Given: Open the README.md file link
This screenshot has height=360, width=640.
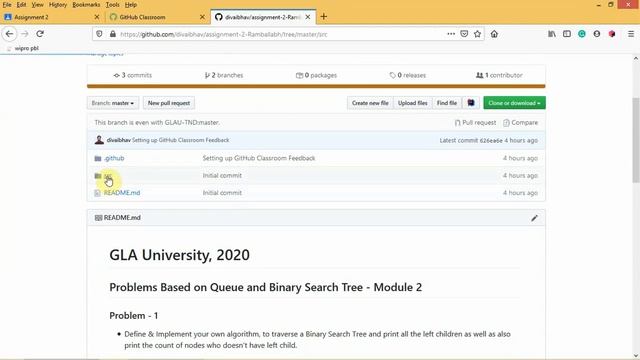Looking at the screenshot, I should (122, 193).
